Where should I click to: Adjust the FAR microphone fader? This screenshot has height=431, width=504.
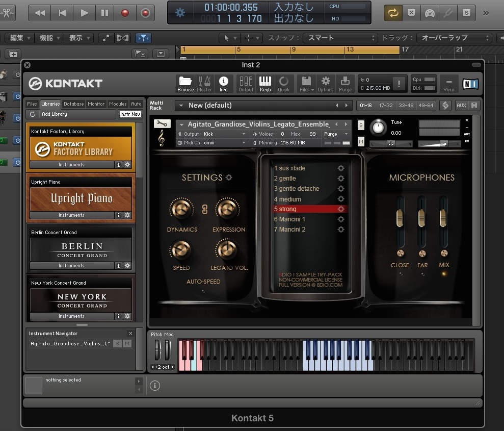pos(422,219)
